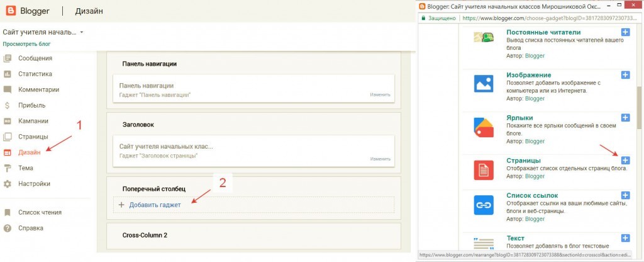Click the Сообщения sidebar icon
644x262 pixels.
7,59
